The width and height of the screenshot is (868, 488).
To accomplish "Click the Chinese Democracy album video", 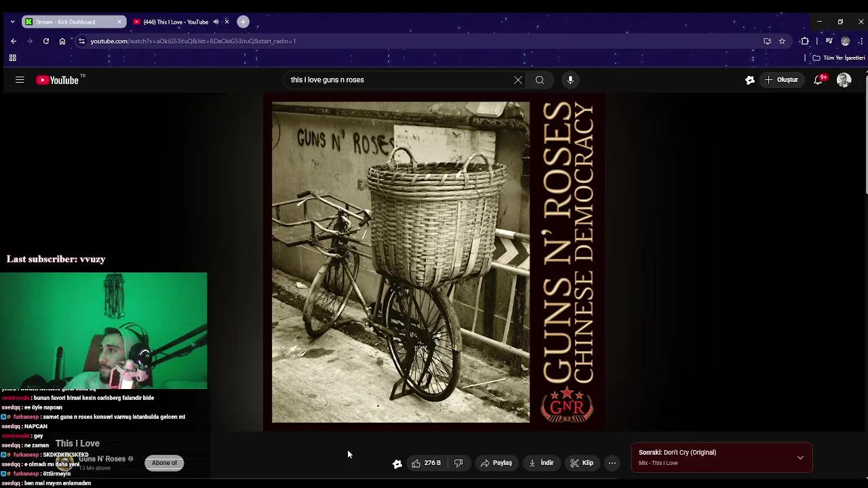I will (434, 262).
